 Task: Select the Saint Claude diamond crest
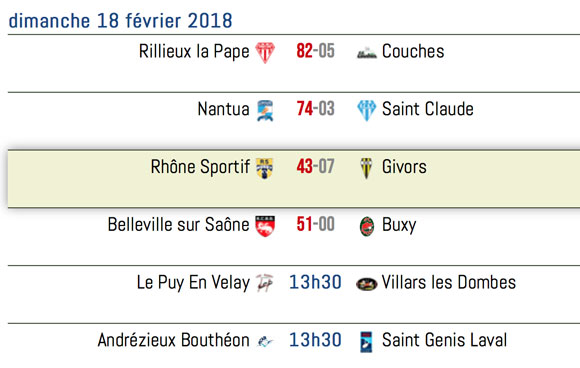pos(367,110)
